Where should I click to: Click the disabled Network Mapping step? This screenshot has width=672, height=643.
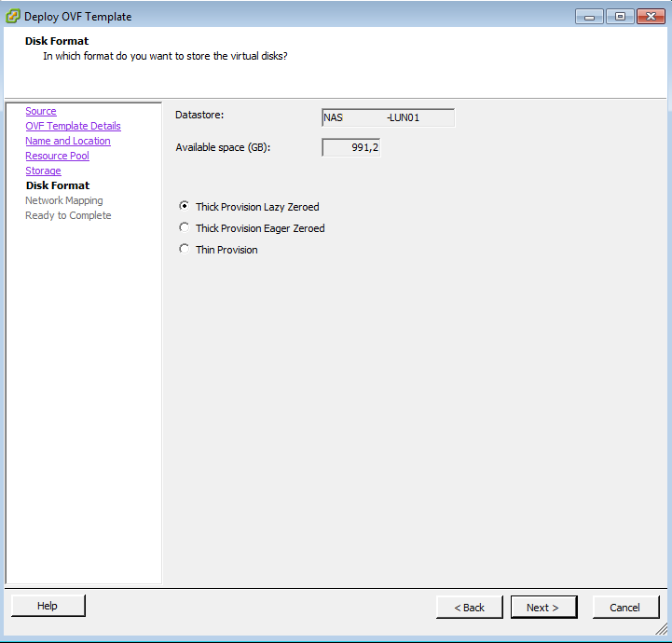click(x=64, y=200)
